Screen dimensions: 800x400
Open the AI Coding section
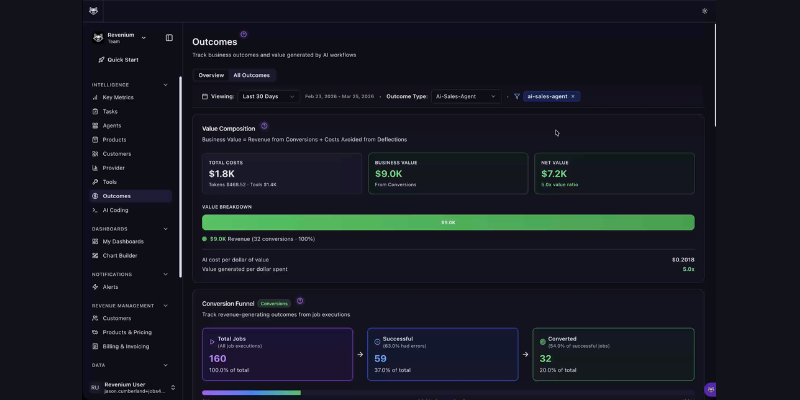pos(115,210)
